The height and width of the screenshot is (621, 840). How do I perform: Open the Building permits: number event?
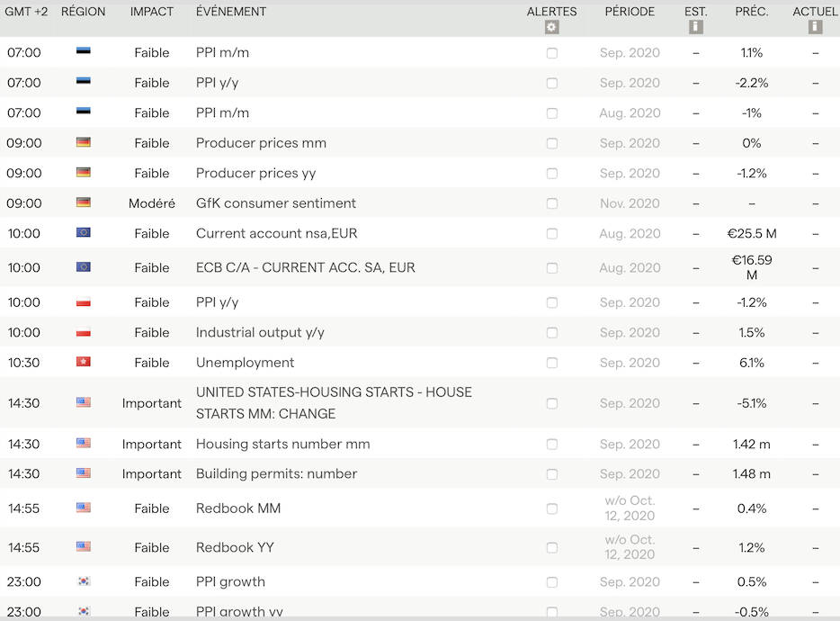click(276, 473)
